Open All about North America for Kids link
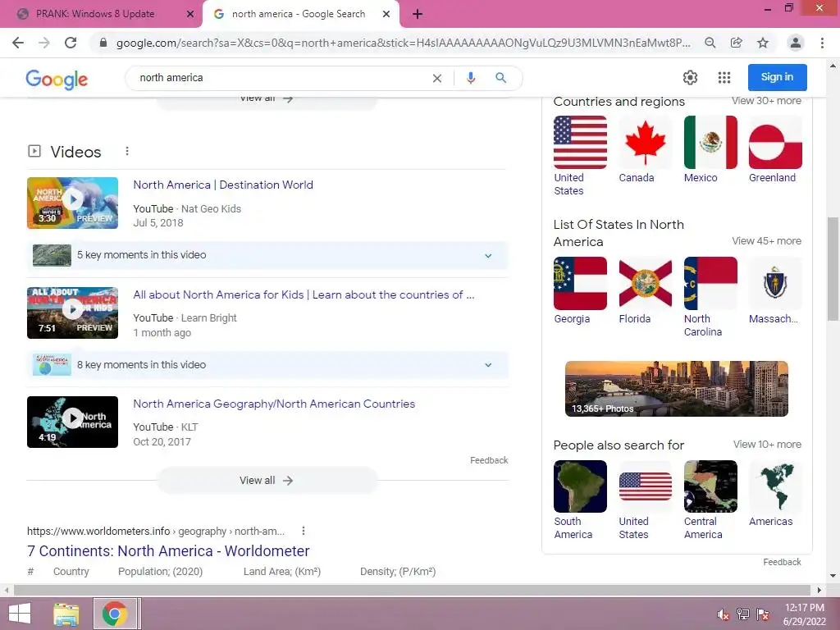The height and width of the screenshot is (630, 840). [x=304, y=294]
